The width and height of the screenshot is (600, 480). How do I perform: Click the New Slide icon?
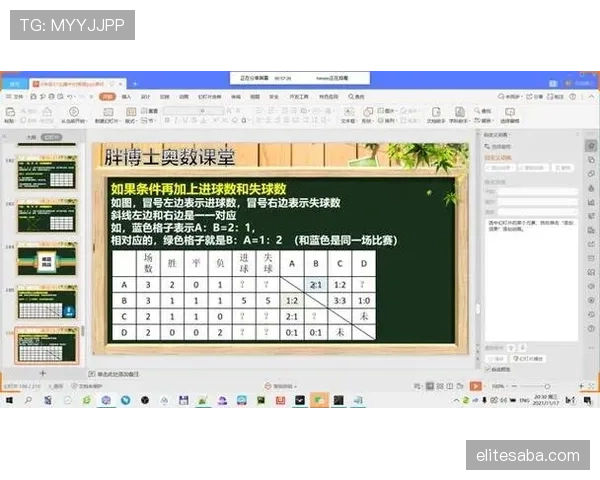click(108, 111)
